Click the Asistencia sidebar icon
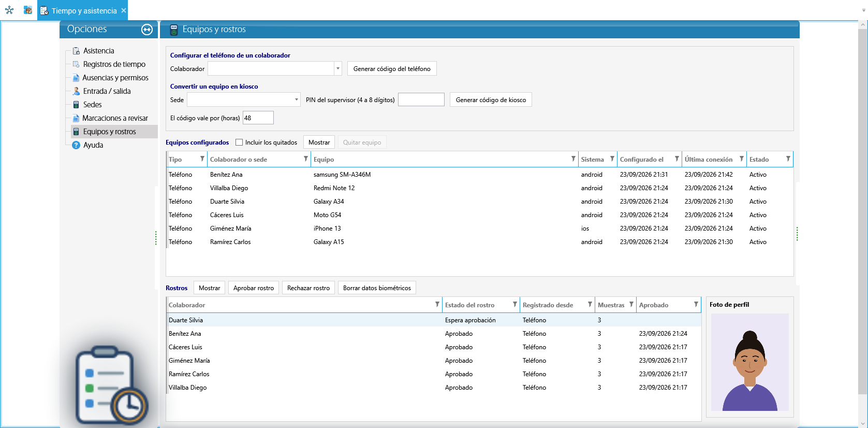Screen dimensions: 868x428 (76, 51)
